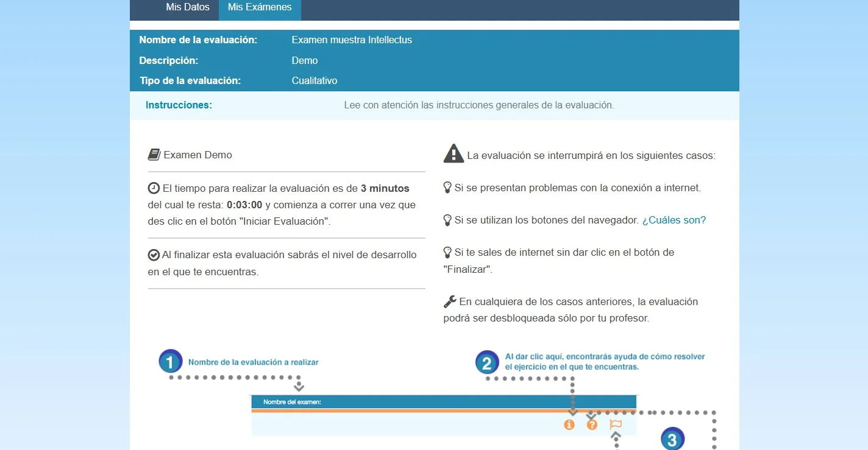
Task: Click the orange flag icon in diagram
Action: pyautogui.click(x=616, y=425)
